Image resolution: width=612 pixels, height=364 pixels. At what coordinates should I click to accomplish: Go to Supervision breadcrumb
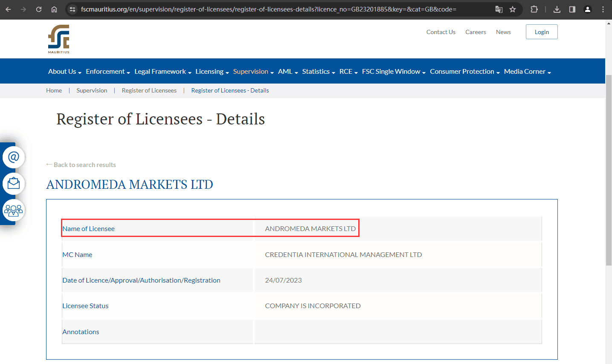(92, 90)
